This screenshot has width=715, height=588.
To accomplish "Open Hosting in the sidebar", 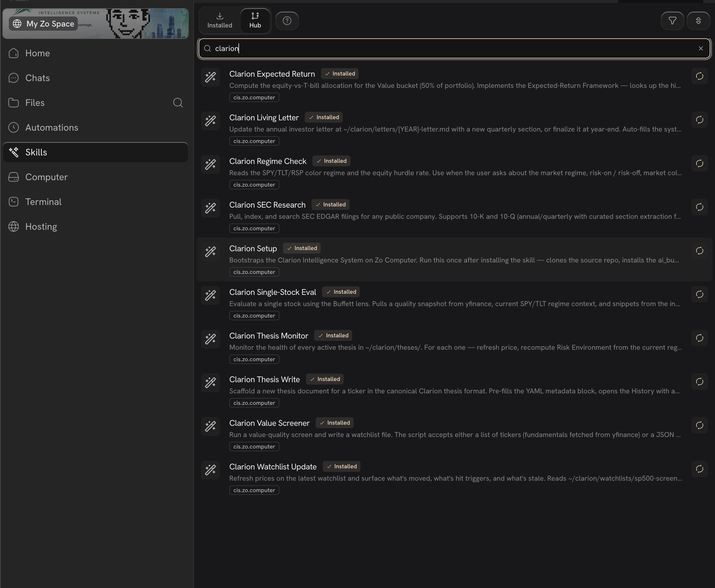I will click(x=95, y=226).
